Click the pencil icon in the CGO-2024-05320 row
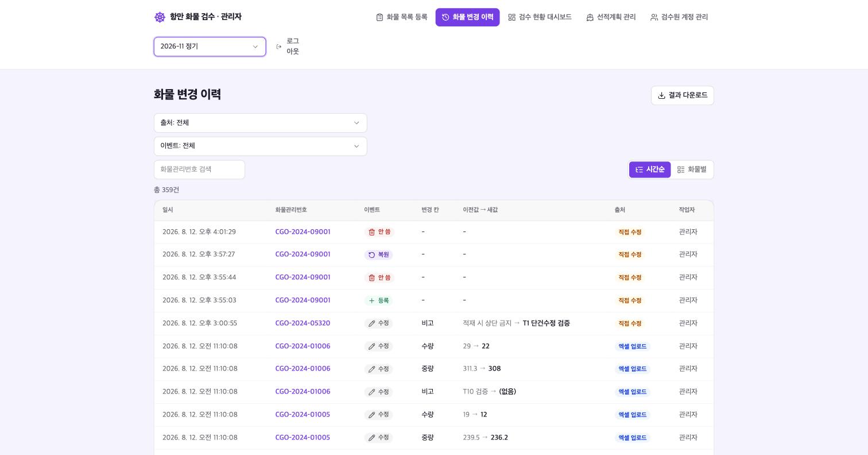This screenshot has height=455, width=868. [x=371, y=323]
